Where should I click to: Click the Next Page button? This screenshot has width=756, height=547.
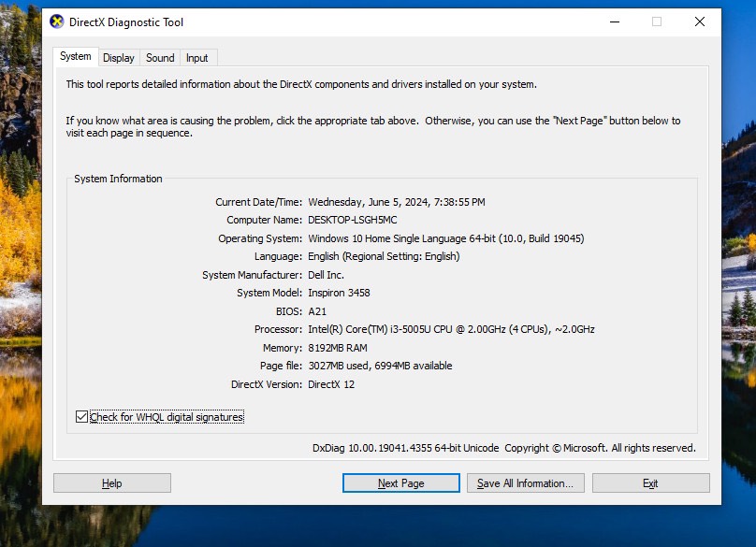point(400,483)
